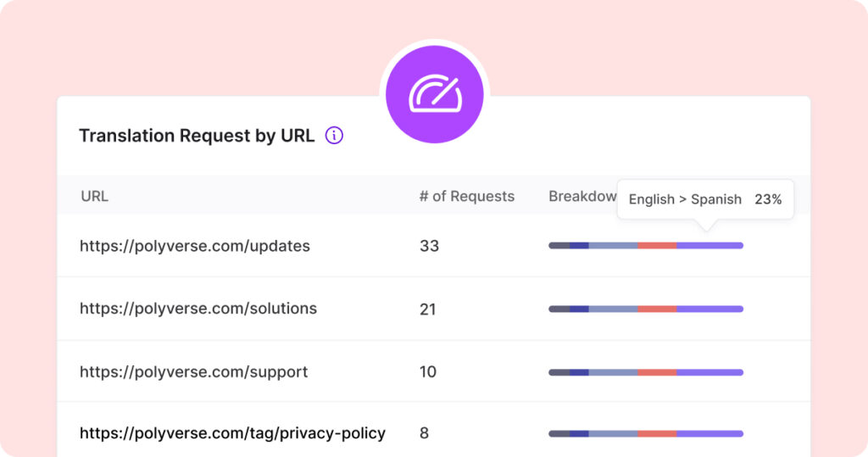This screenshot has height=457, width=868.
Task: Click red segment of solutions breakdown bar
Action: click(657, 309)
